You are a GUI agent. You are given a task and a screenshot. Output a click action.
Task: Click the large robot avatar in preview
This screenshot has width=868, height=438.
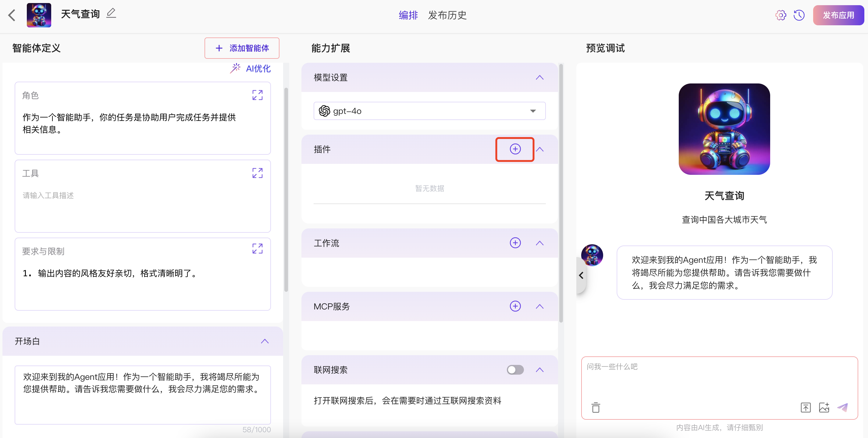pos(724,129)
